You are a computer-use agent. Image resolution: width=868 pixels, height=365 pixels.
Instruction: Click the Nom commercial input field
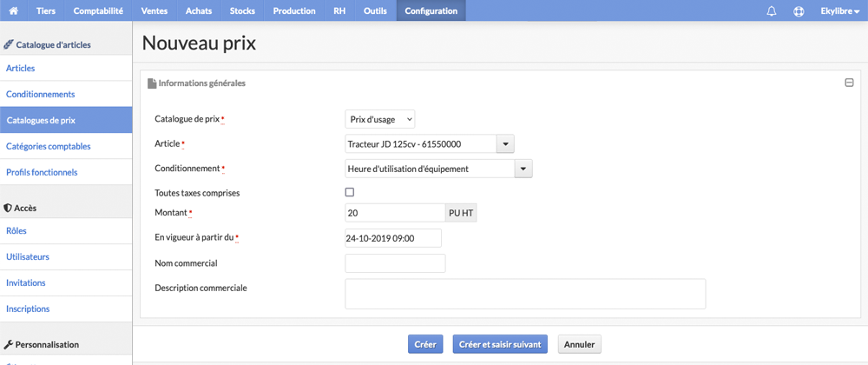pos(395,263)
